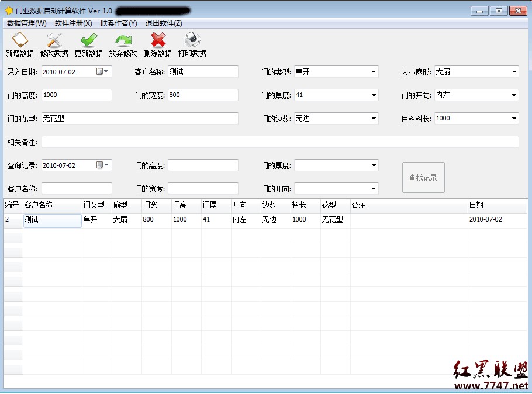Click the 查找记录 search button
Image resolution: width=532 pixels, height=394 pixels.
(423, 178)
